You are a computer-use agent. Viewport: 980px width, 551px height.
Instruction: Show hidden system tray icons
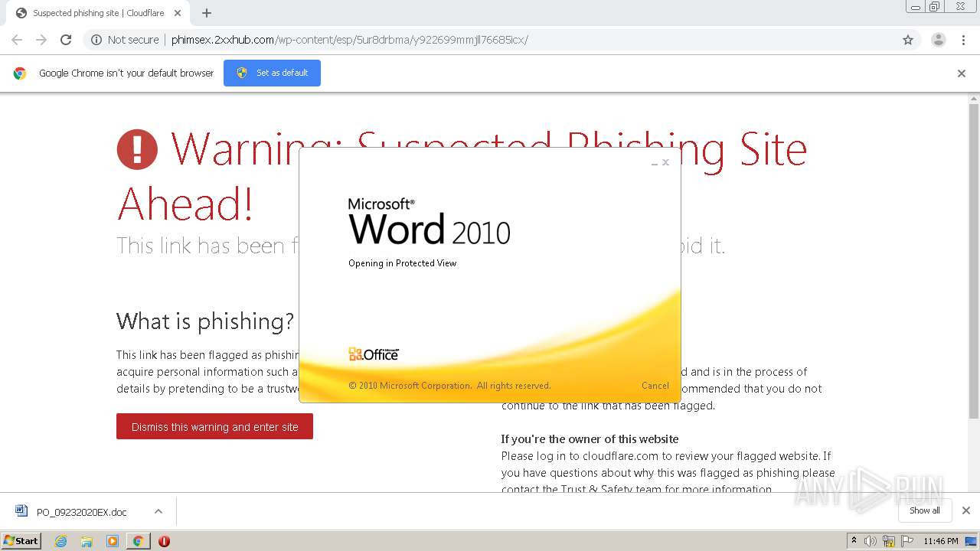click(x=854, y=541)
